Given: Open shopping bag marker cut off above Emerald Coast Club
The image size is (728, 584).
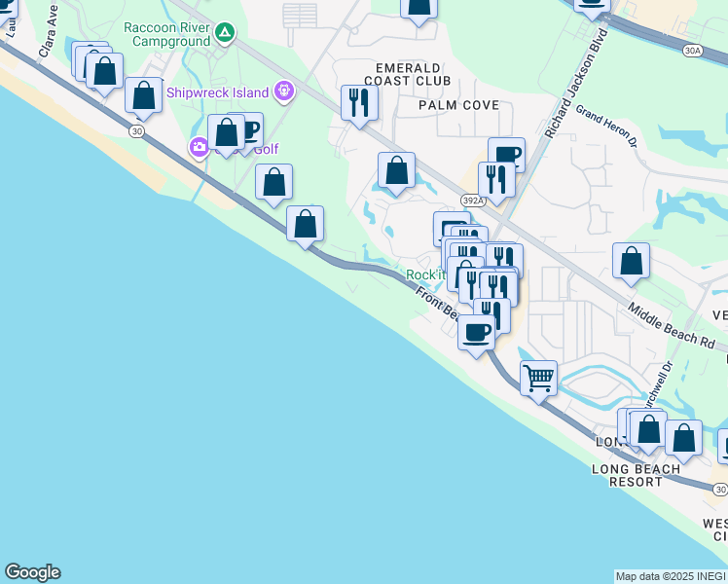Looking at the screenshot, I should (419, 11).
